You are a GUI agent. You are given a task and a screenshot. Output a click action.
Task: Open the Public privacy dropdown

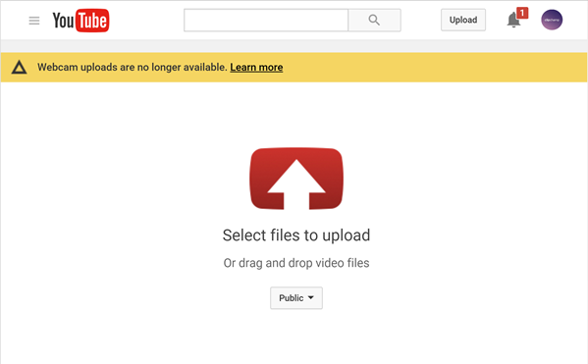[x=296, y=298]
